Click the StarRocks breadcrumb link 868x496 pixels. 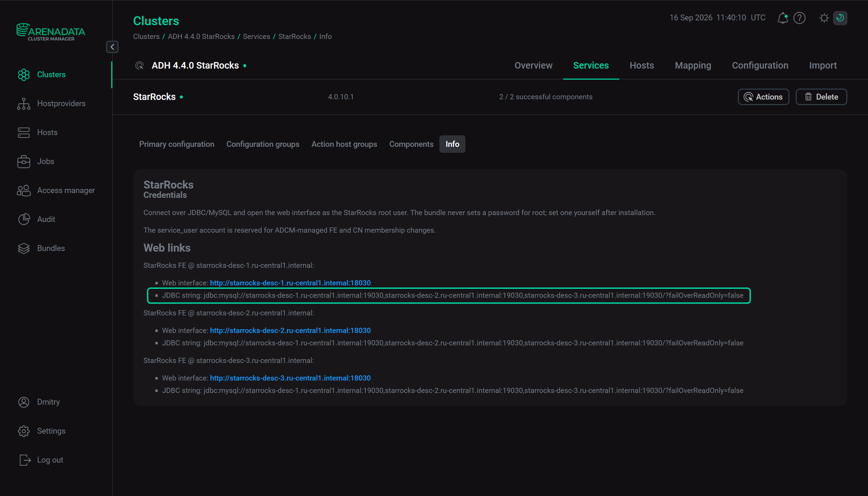click(294, 37)
